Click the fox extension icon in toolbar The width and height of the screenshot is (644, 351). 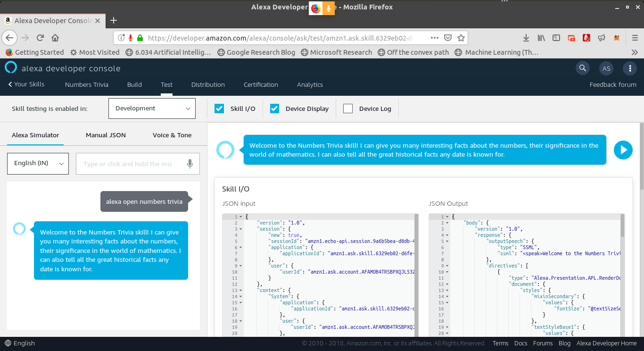[x=617, y=38]
